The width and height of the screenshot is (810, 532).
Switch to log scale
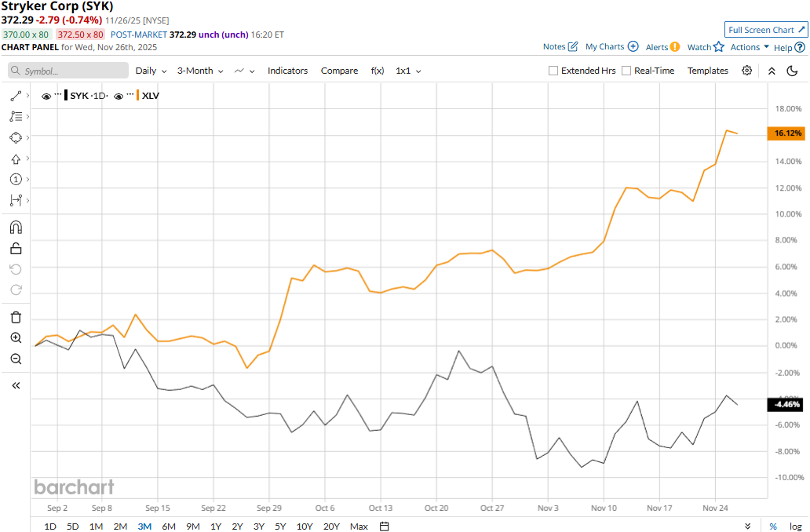point(796,527)
